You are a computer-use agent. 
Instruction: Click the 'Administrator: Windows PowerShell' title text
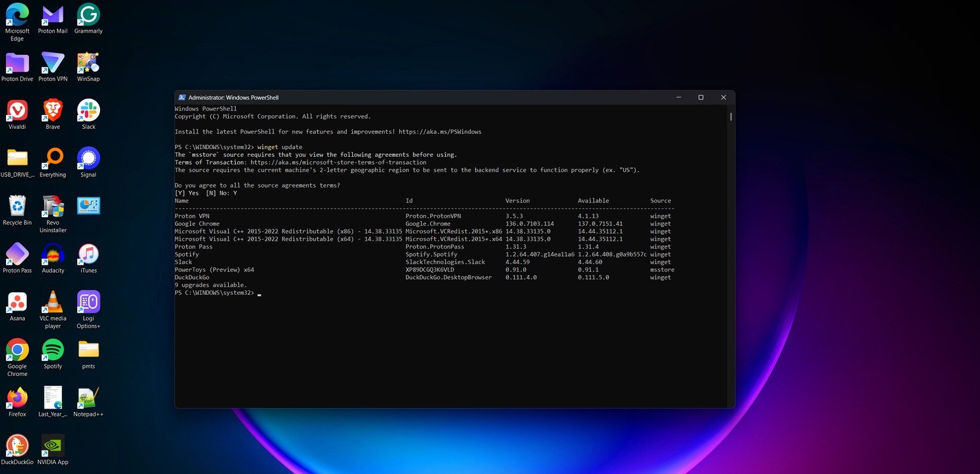(x=233, y=97)
